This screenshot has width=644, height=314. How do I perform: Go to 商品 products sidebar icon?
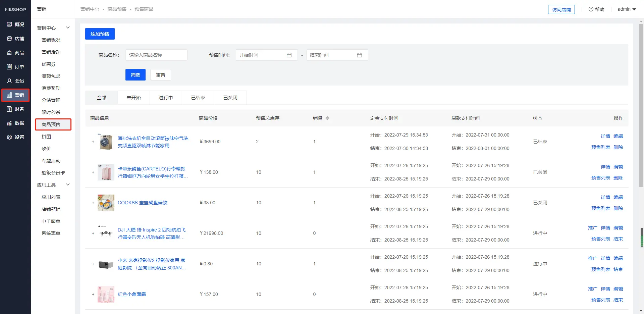pyautogui.click(x=9, y=53)
